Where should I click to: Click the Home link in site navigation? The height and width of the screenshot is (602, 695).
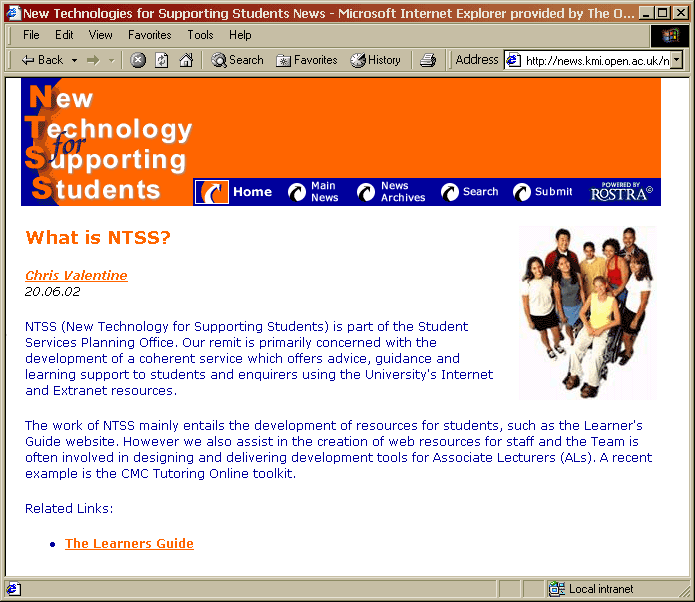pyautogui.click(x=252, y=192)
